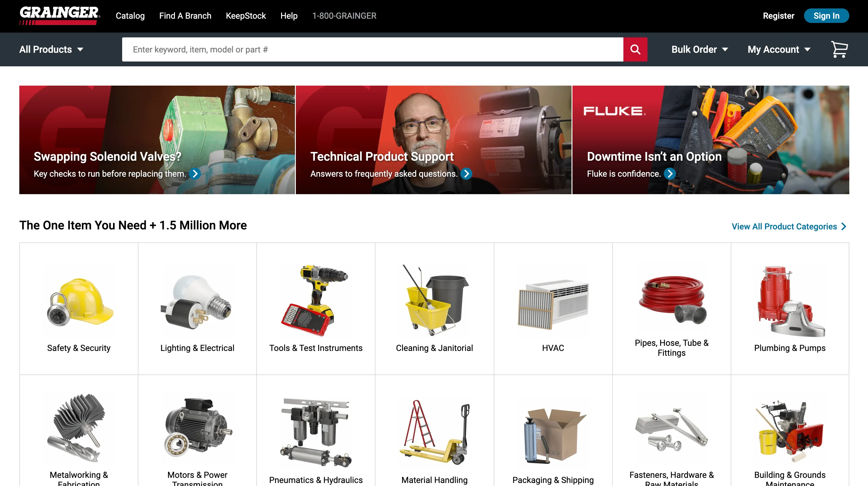Click the arrow after 'Answers to frequently asked questions'
The height and width of the screenshot is (486, 868).
pos(466,174)
